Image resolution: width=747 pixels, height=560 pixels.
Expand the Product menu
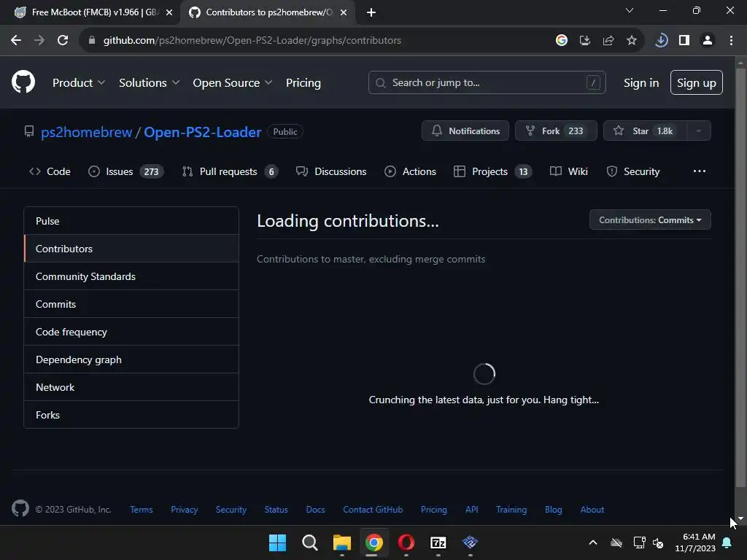[79, 82]
